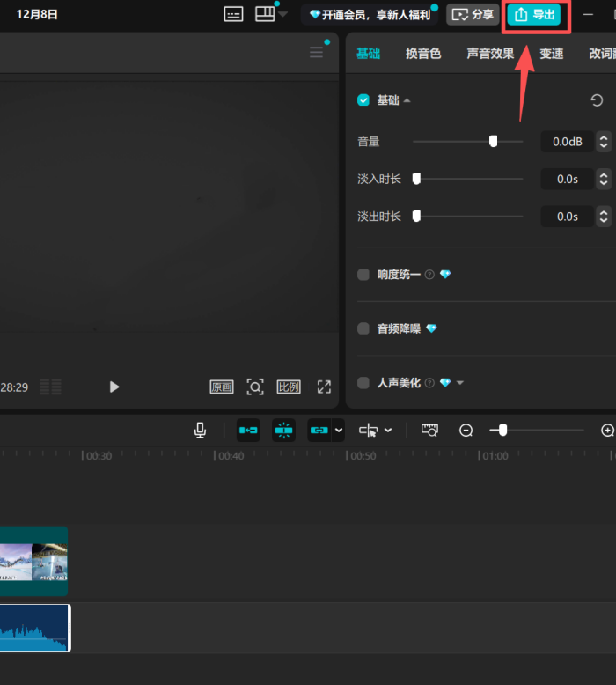The height and width of the screenshot is (685, 616).
Task: Open the player panel hamburger menu
Action: coord(317,53)
